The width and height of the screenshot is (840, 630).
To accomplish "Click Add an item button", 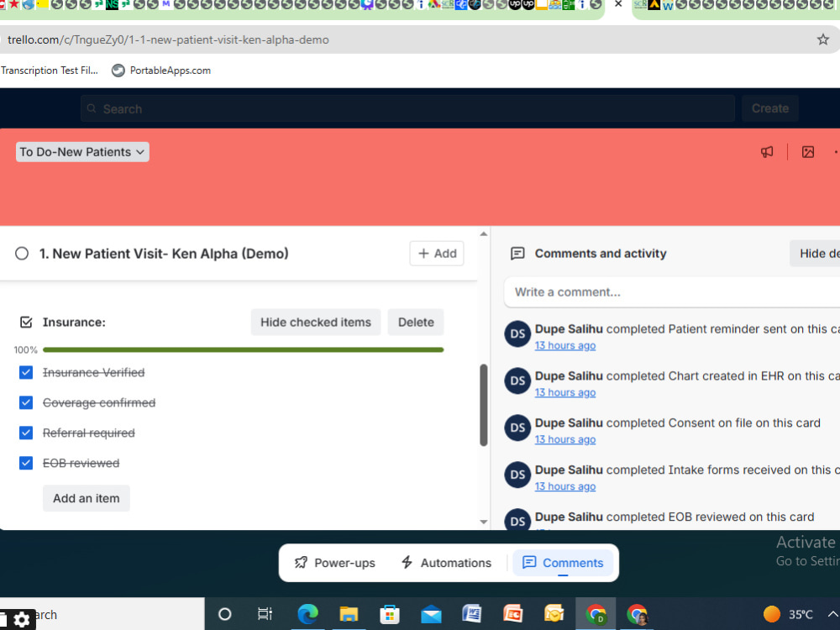I will point(87,498).
